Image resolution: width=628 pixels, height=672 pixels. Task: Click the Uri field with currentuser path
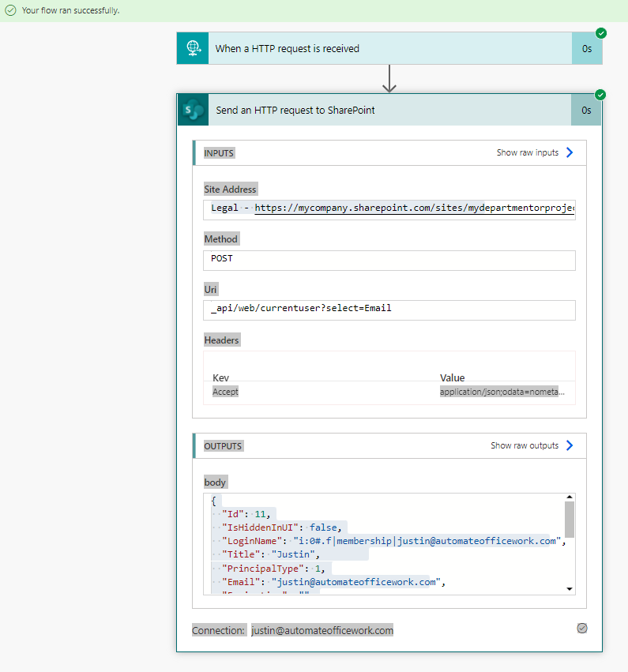coord(389,309)
